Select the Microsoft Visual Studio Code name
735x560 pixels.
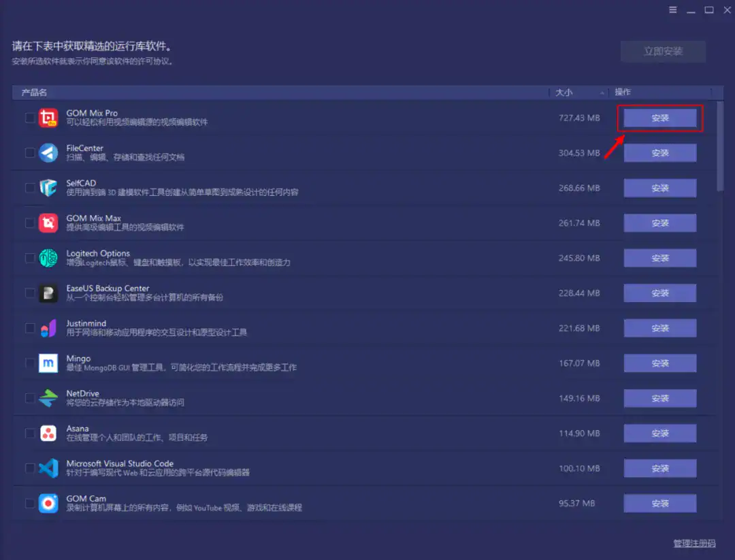coord(120,463)
